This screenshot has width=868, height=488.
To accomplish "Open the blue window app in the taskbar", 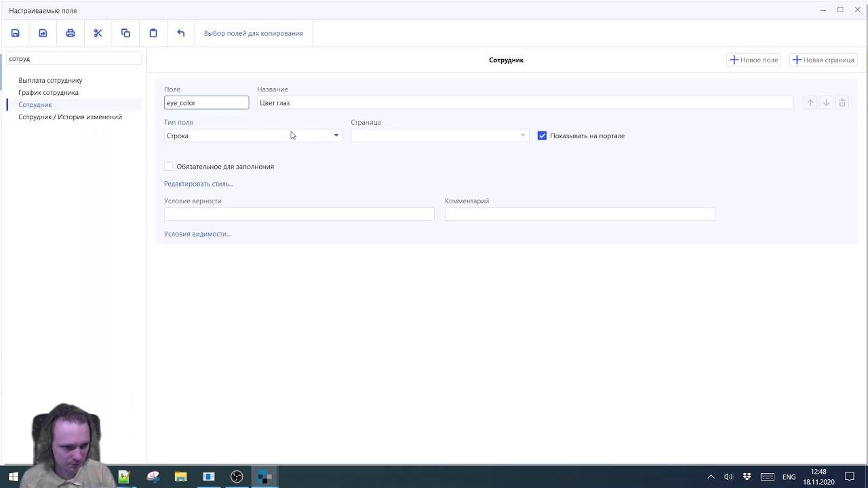I will click(x=209, y=476).
